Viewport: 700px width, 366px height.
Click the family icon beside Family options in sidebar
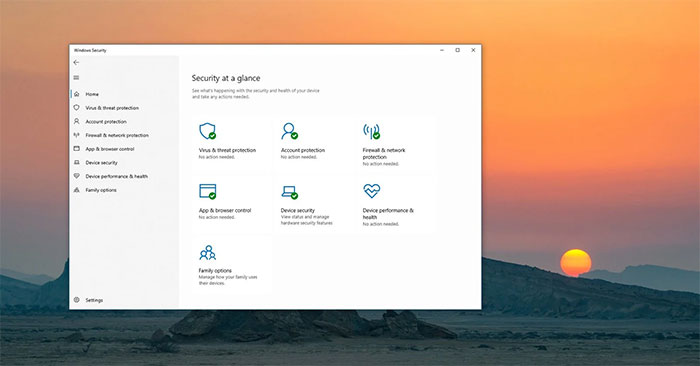coord(76,190)
